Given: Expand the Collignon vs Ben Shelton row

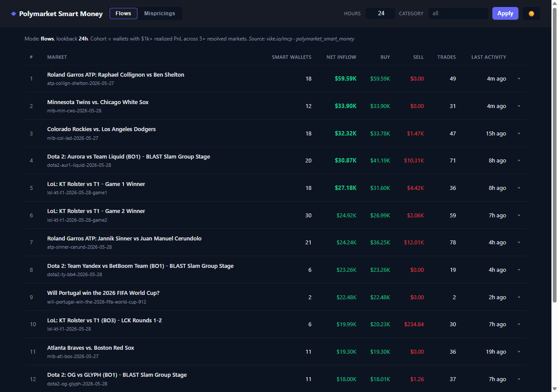Looking at the screenshot, I should click(519, 79).
